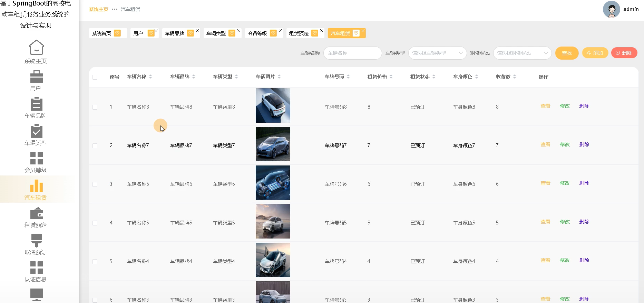Click 修改 for 车辆名称7 row
Image resolution: width=644 pixels, height=303 pixels.
pos(565,144)
